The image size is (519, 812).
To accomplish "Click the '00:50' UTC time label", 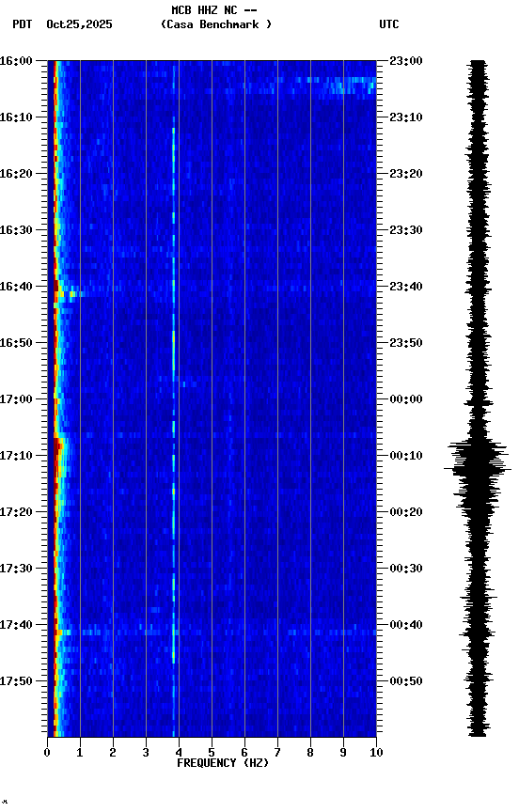I will [x=406, y=681].
